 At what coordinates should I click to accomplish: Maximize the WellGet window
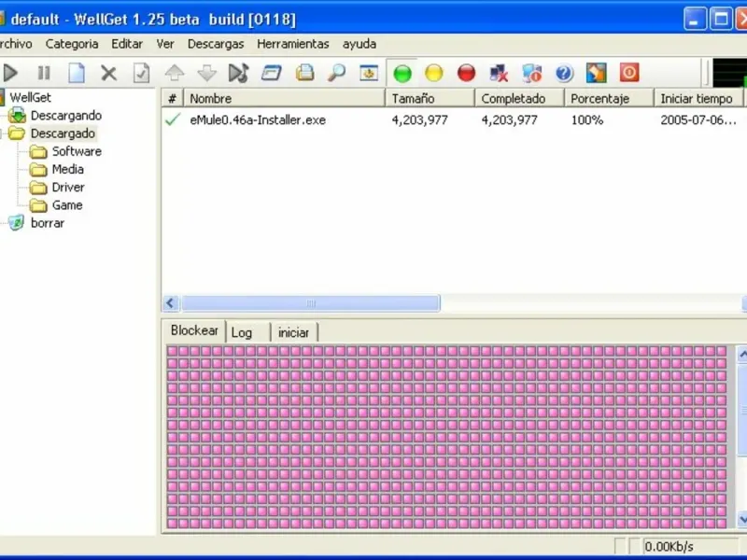(x=721, y=20)
